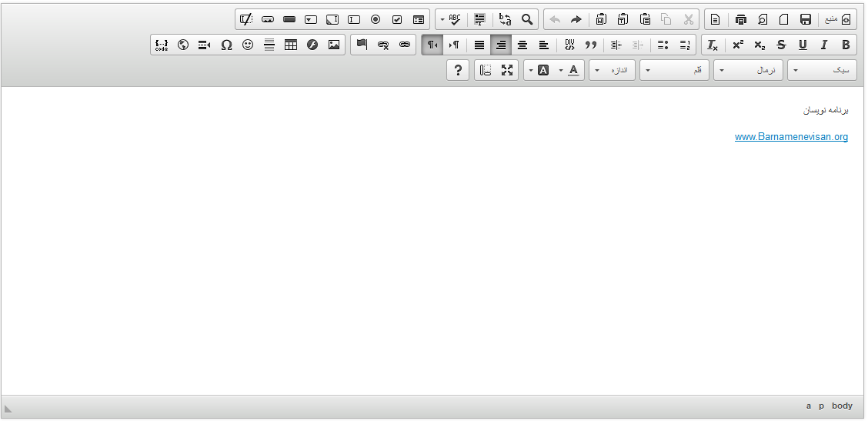Click the insert image icon
868x421 pixels.
[334, 45]
